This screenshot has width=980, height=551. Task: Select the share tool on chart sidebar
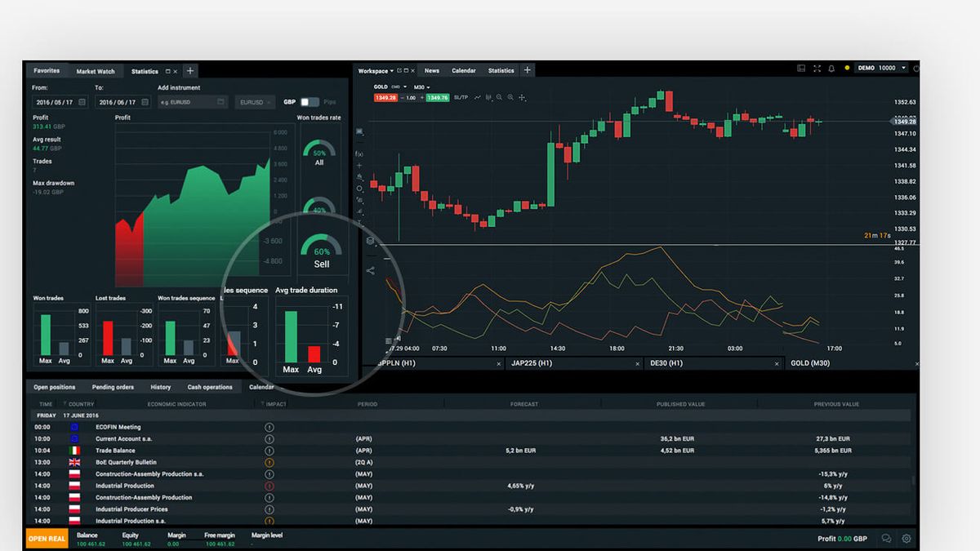tap(370, 270)
